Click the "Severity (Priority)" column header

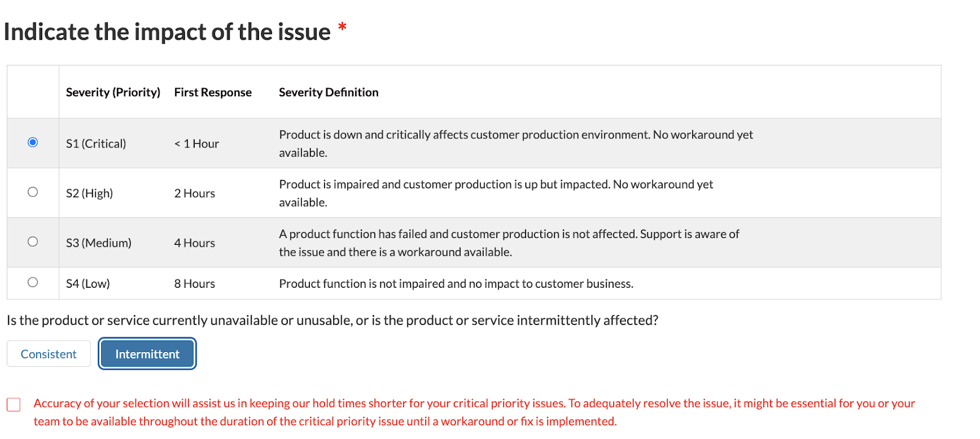(x=113, y=92)
